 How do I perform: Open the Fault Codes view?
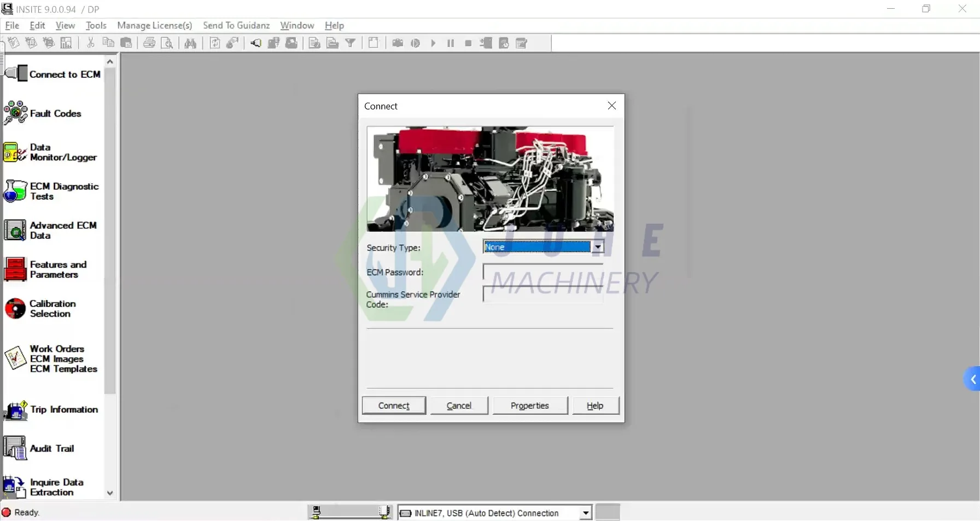point(43,113)
